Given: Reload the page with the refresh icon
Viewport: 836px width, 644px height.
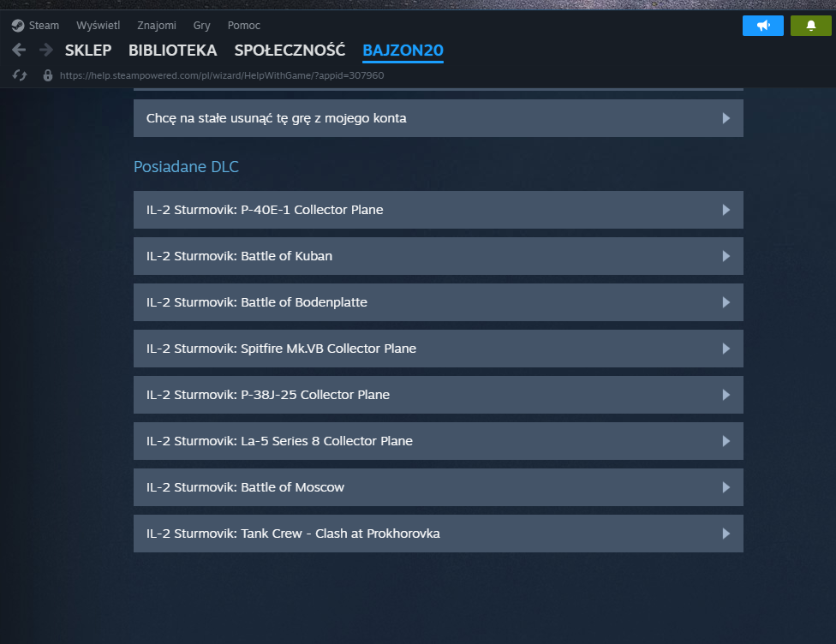Looking at the screenshot, I should [20, 75].
